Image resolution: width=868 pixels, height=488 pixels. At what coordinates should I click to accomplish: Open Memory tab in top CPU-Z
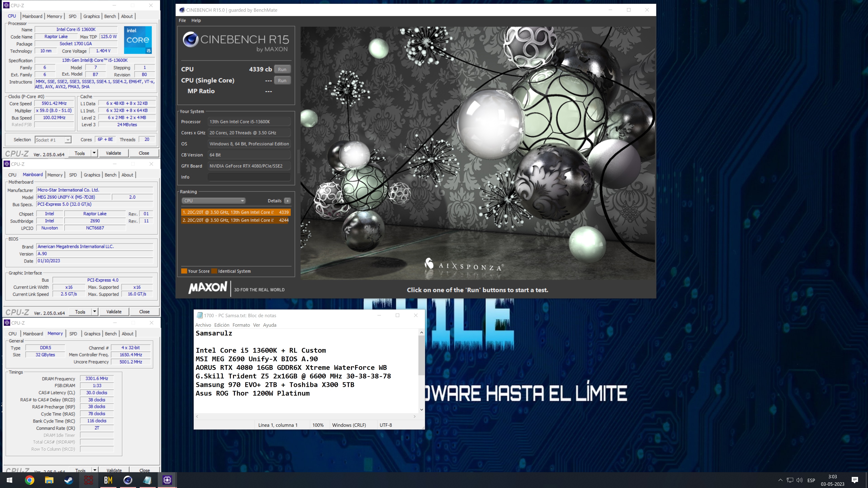54,16
